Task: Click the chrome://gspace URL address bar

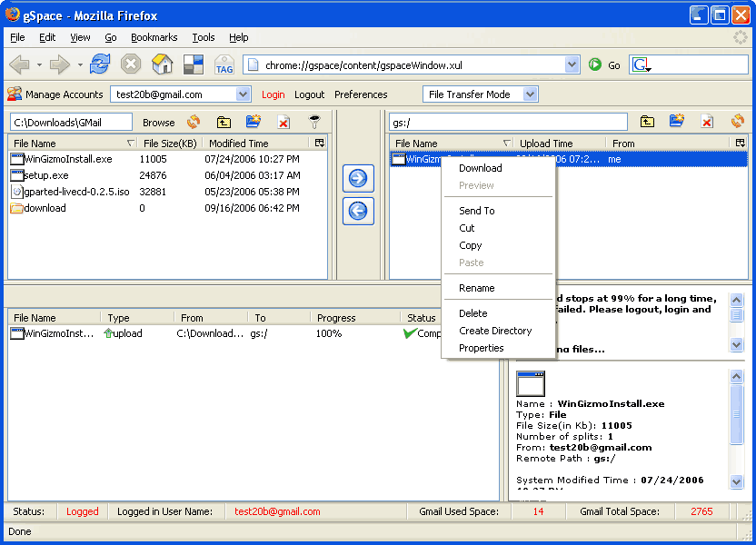Action: point(411,65)
